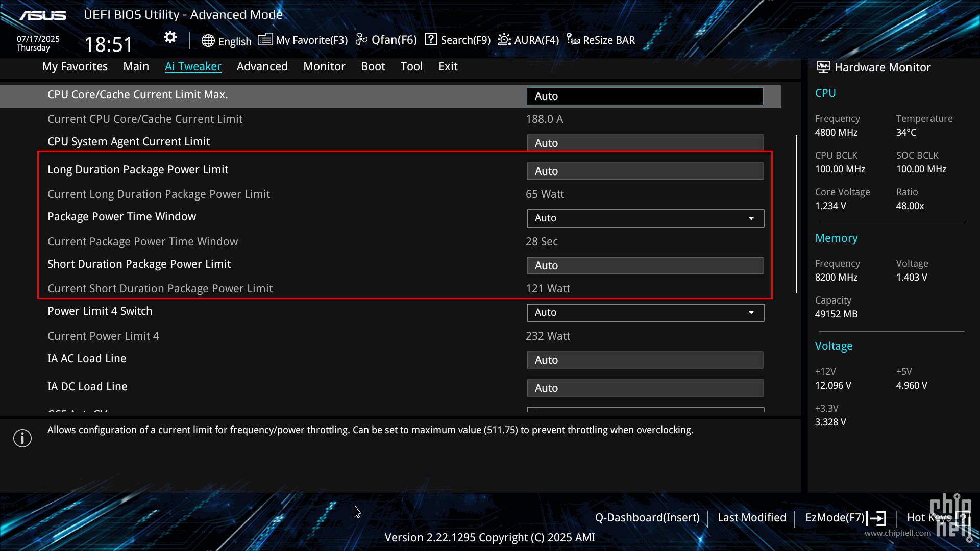Open Q-Dashboard(Insert)
This screenshot has width=980, height=551.
(647, 518)
